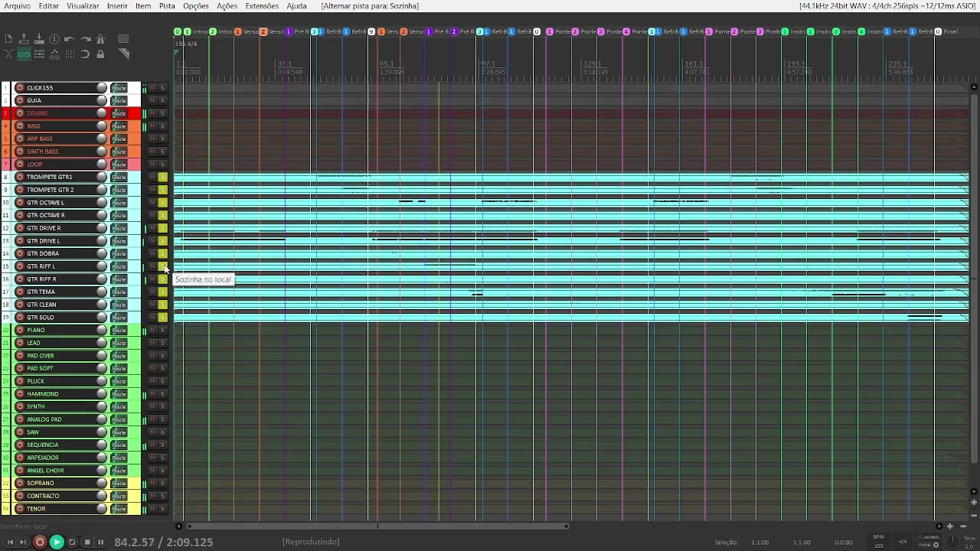The height and width of the screenshot is (551, 980).
Task: Click the red Record transport button
Action: pyautogui.click(x=40, y=542)
